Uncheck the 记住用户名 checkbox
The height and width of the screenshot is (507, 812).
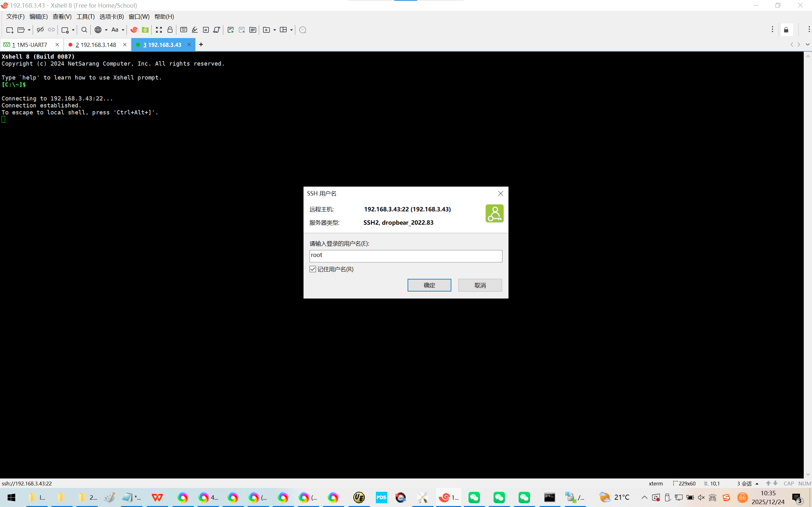pos(313,269)
